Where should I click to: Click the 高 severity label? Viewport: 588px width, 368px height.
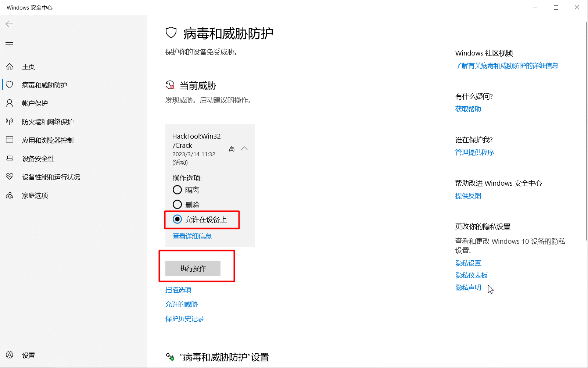point(232,149)
